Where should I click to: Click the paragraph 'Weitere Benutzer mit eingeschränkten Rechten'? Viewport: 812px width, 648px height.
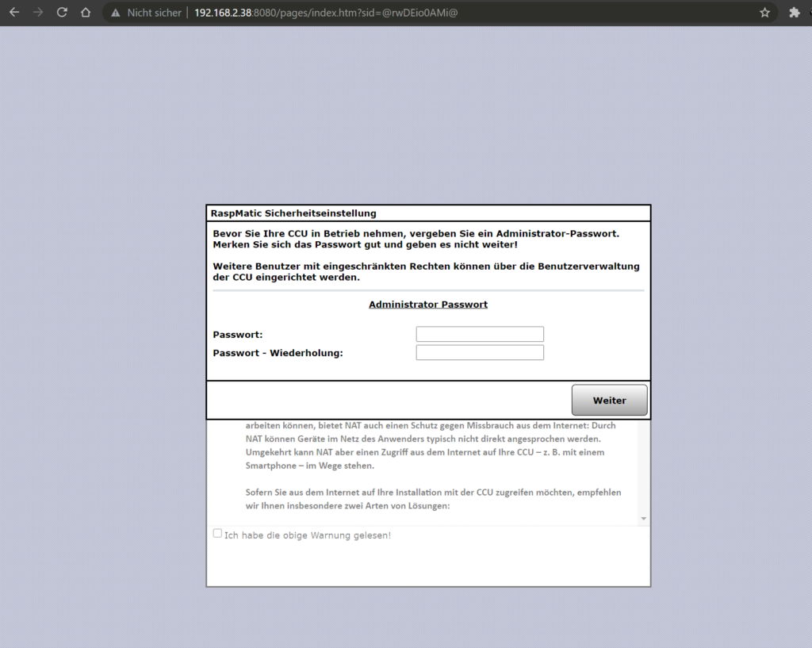coord(426,271)
